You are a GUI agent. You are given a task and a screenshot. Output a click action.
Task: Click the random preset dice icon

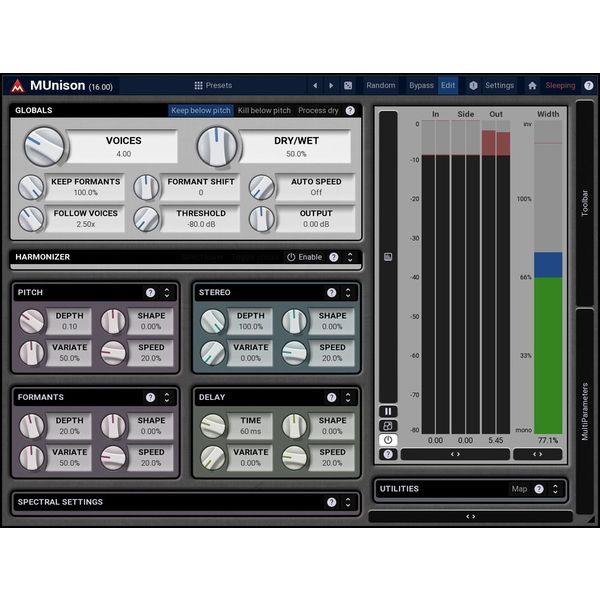(348, 85)
